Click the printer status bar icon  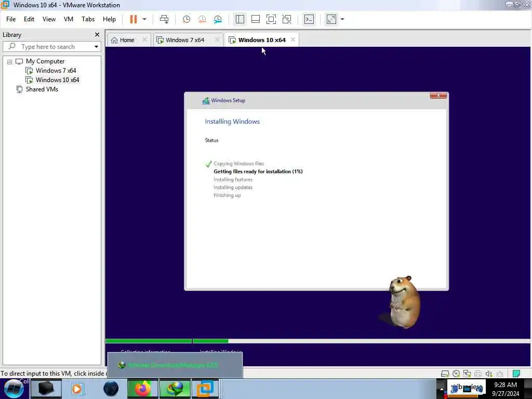[x=478, y=374]
